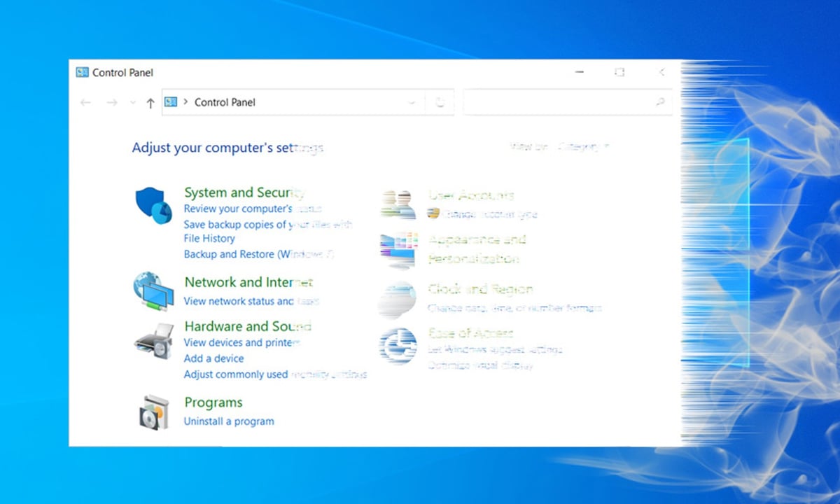Open Network and Internet globe icon
The image size is (840, 504).
153,291
